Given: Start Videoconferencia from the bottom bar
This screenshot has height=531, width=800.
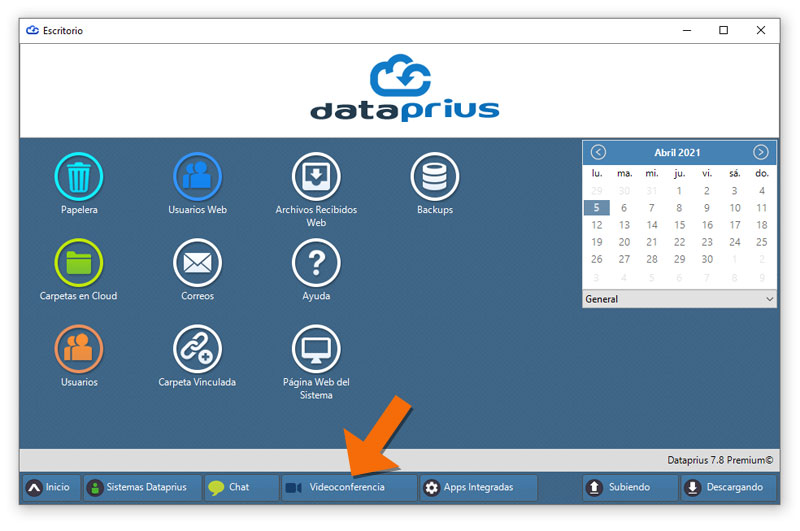Looking at the screenshot, I should [x=349, y=488].
